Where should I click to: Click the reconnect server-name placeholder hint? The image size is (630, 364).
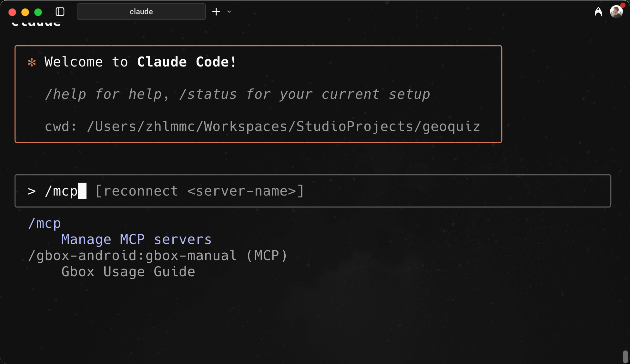200,191
